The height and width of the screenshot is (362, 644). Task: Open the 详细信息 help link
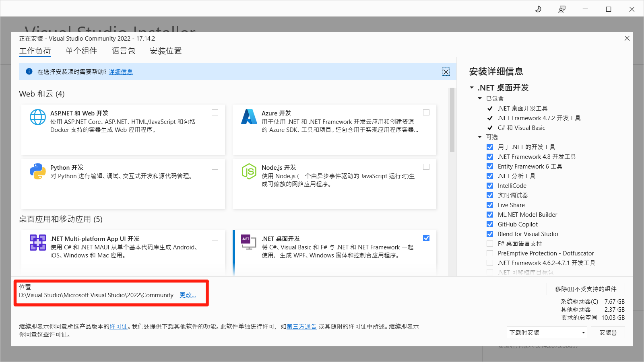pyautogui.click(x=121, y=72)
